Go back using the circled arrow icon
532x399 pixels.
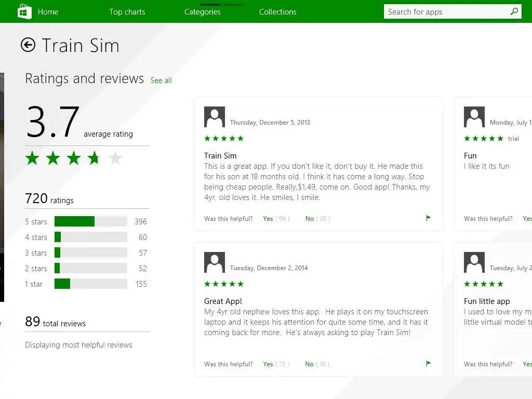point(28,45)
